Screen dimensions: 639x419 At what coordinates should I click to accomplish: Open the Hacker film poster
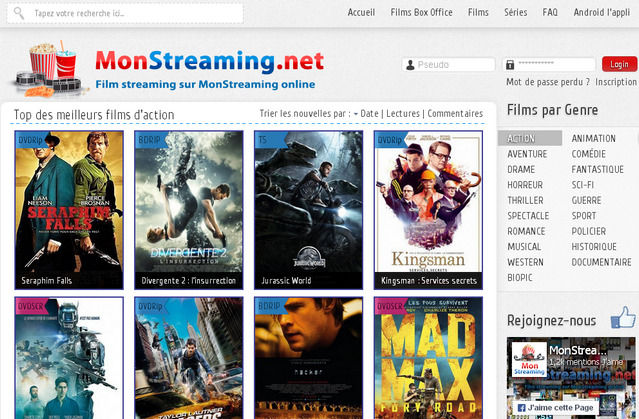click(x=308, y=358)
